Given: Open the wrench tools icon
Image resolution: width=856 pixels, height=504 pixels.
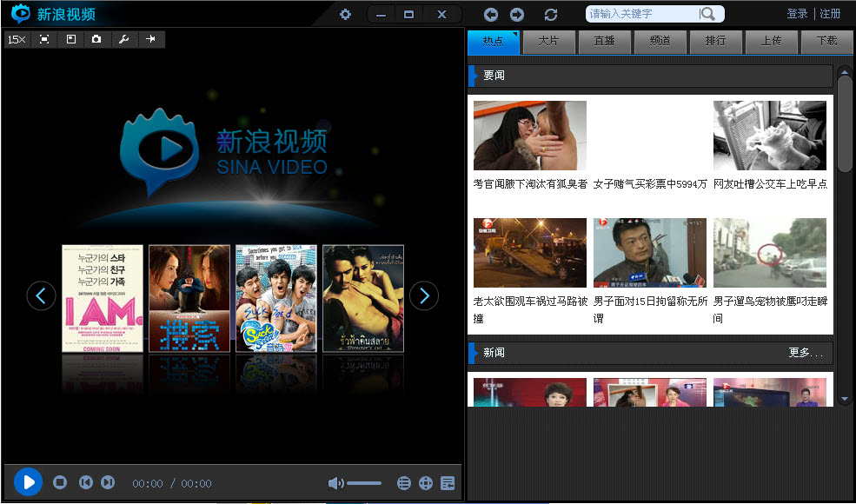Looking at the screenshot, I should click(123, 39).
